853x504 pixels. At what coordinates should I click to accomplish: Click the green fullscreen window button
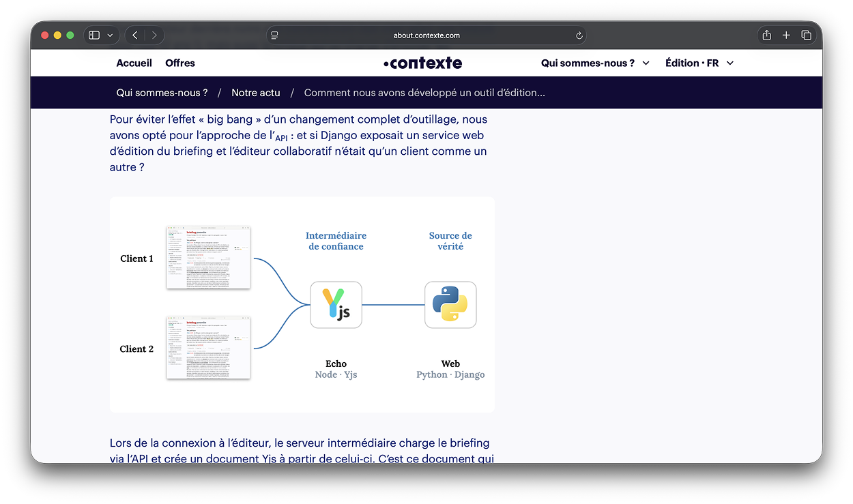pyautogui.click(x=70, y=35)
